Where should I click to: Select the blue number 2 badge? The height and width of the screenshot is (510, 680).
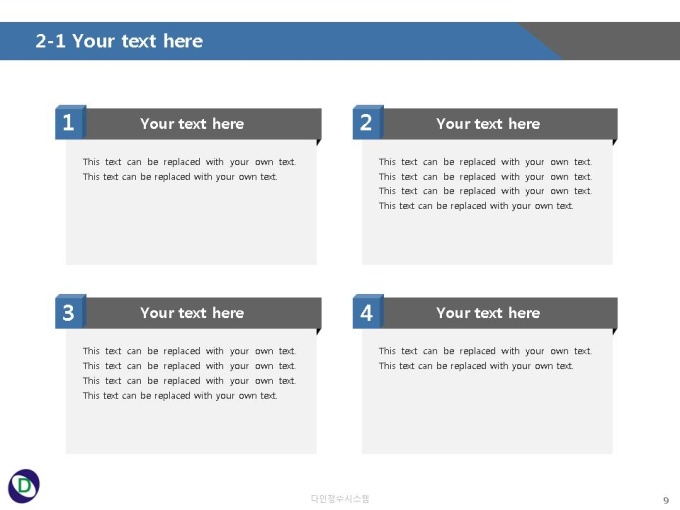[x=368, y=122]
